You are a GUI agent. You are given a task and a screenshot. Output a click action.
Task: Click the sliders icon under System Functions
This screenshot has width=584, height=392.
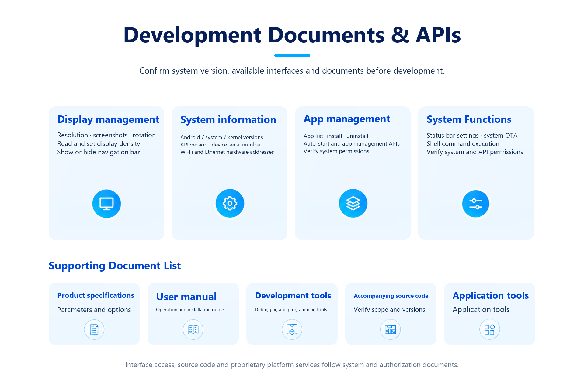pos(476,204)
